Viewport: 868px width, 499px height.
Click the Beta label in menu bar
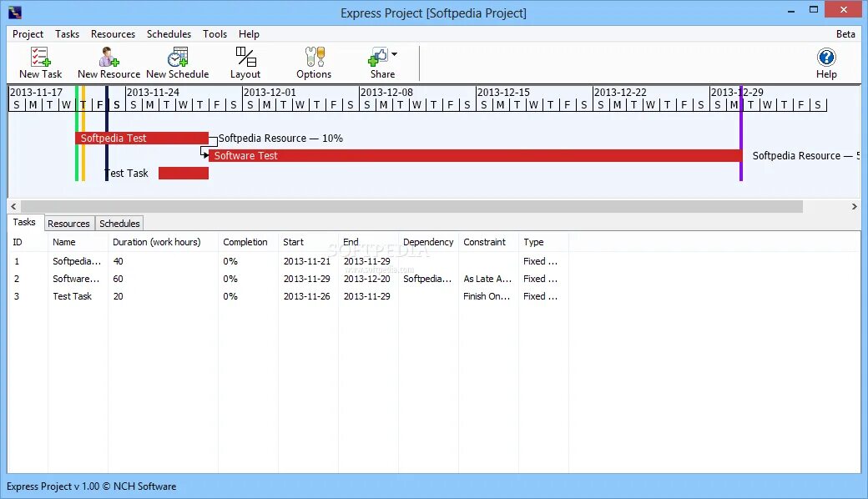click(x=845, y=33)
